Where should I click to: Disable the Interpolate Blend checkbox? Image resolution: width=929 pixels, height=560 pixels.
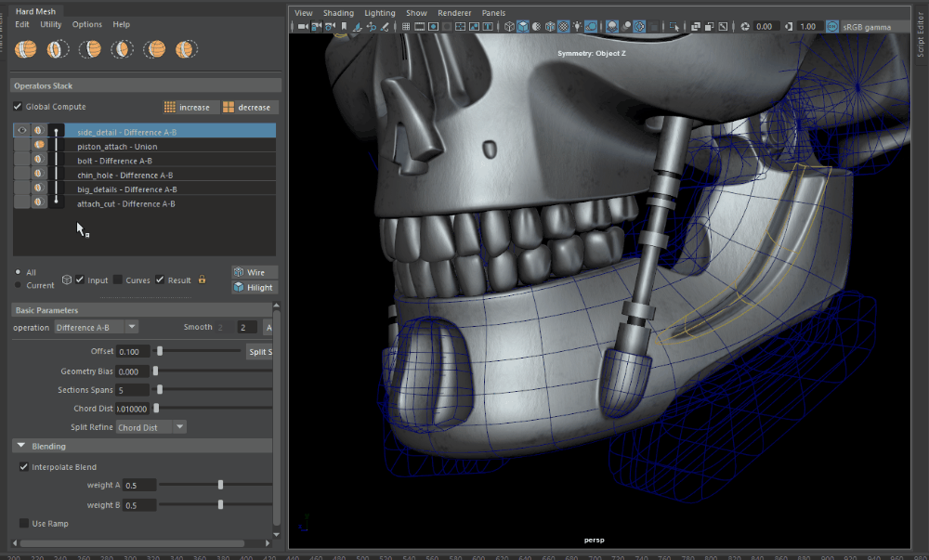(x=24, y=466)
